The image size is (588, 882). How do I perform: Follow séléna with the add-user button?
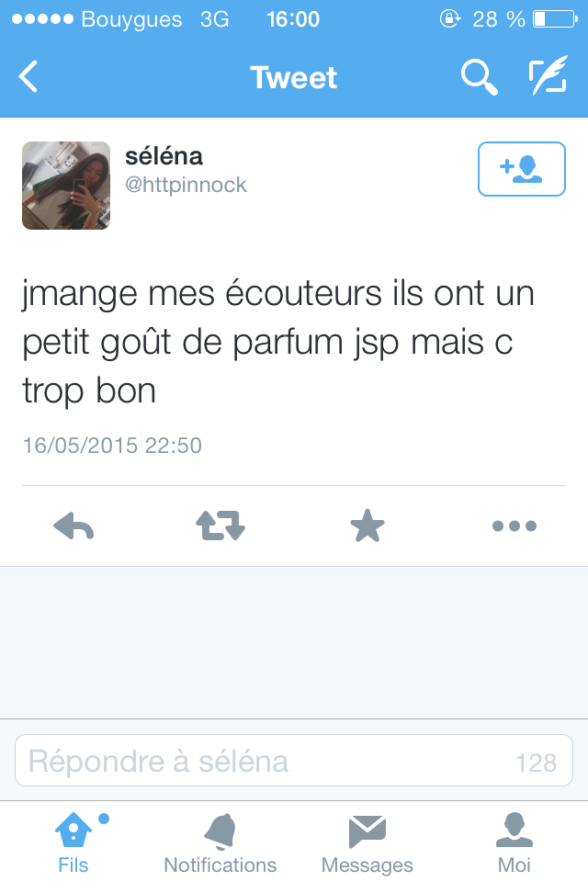pos(522,169)
